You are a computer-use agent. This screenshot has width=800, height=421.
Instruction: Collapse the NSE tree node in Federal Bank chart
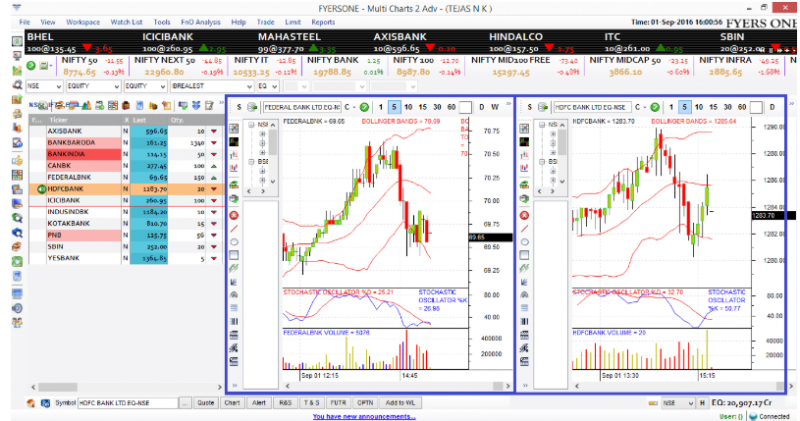coord(252,125)
